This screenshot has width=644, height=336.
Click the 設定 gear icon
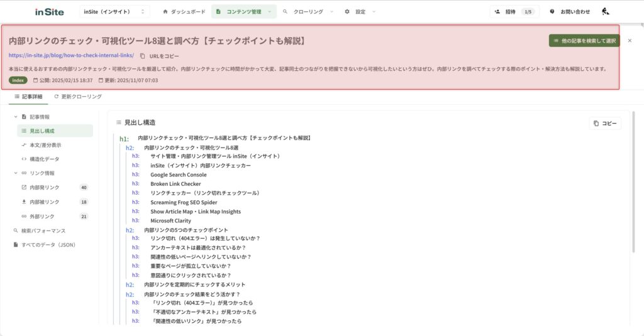tap(347, 11)
